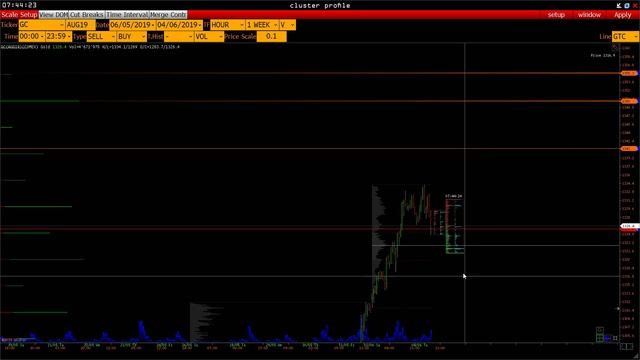Open the 00:00 start time dropdown
The height and width of the screenshot is (360, 640).
pyautogui.click(x=32, y=37)
